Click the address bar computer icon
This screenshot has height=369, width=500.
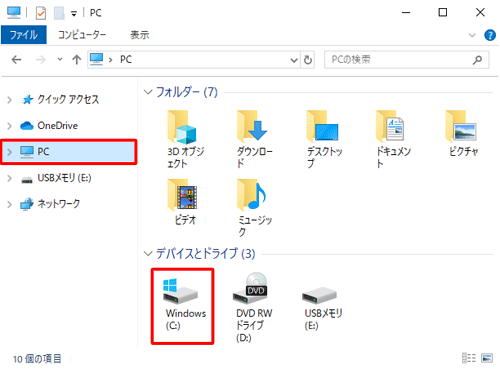[x=96, y=59]
